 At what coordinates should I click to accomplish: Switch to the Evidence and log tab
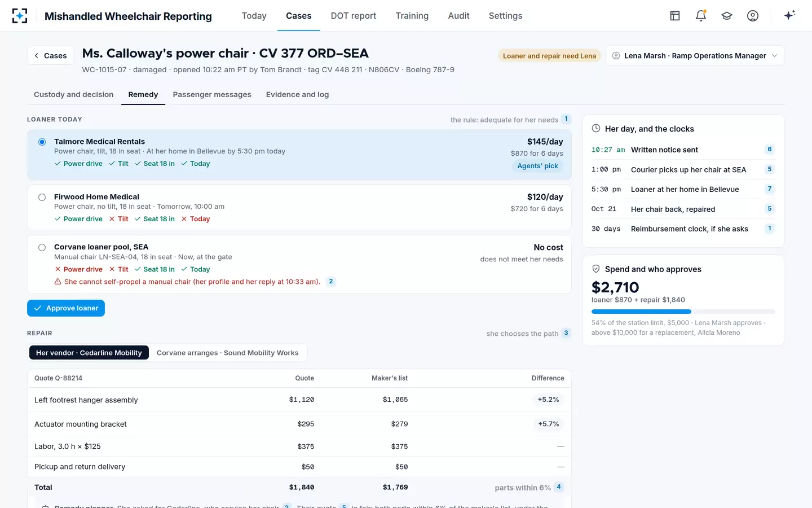pos(297,94)
